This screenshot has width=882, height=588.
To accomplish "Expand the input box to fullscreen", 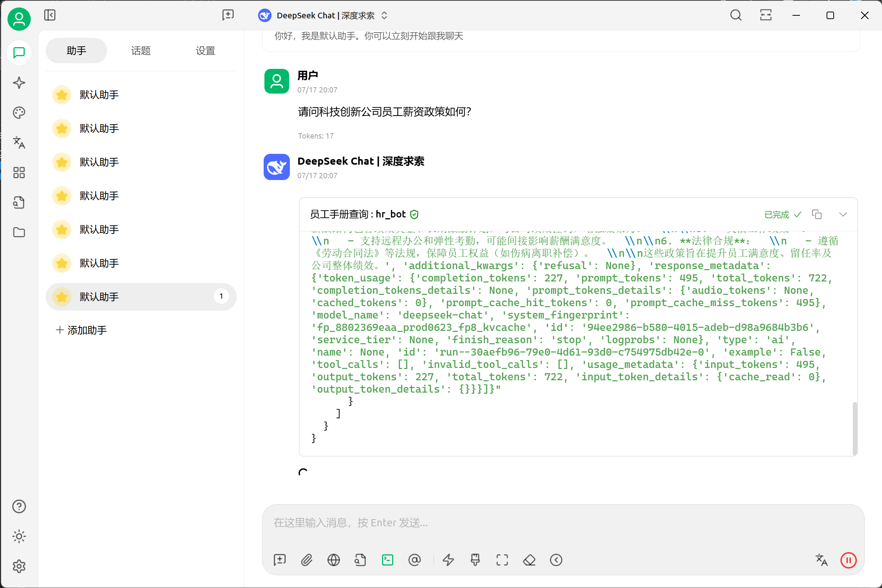I will (502, 560).
